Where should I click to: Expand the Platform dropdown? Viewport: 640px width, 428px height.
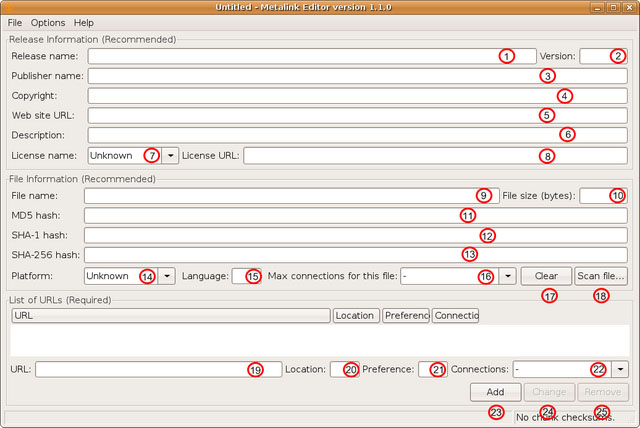coord(167,276)
